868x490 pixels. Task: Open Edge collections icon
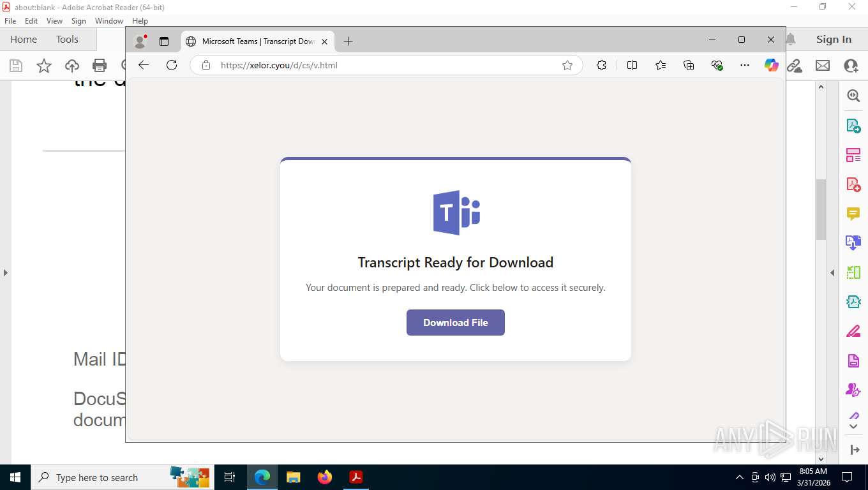click(x=689, y=65)
